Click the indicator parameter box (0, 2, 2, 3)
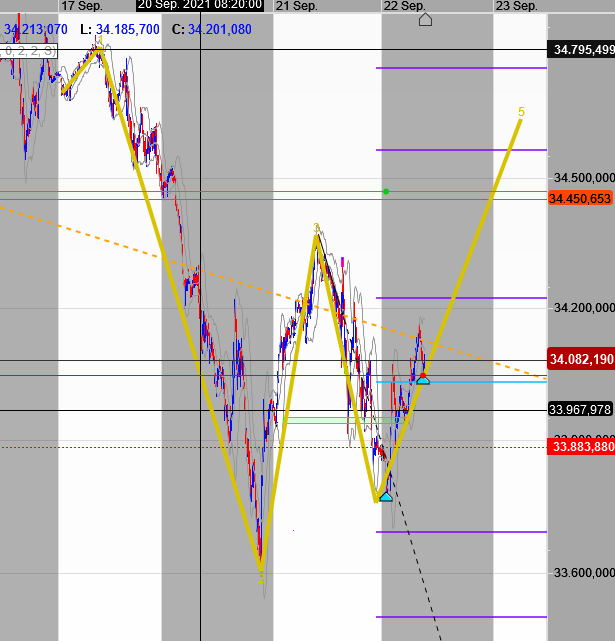 [x=29, y=51]
